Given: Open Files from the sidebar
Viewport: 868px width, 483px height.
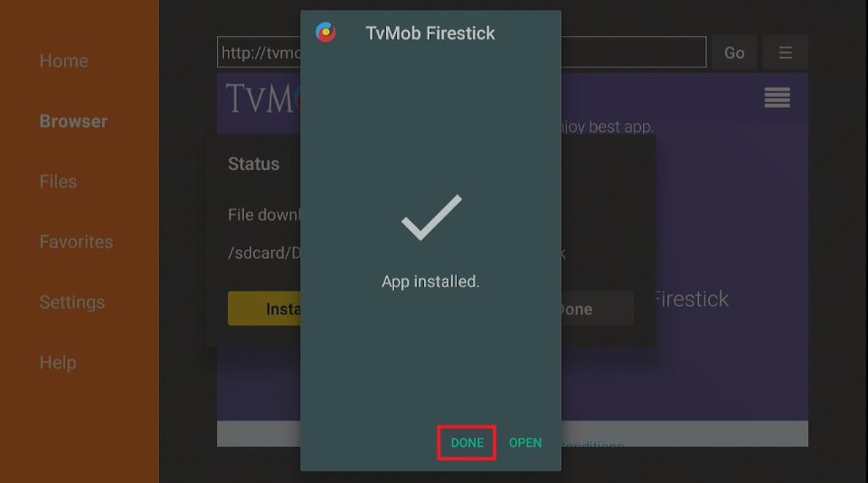Looking at the screenshot, I should [58, 182].
